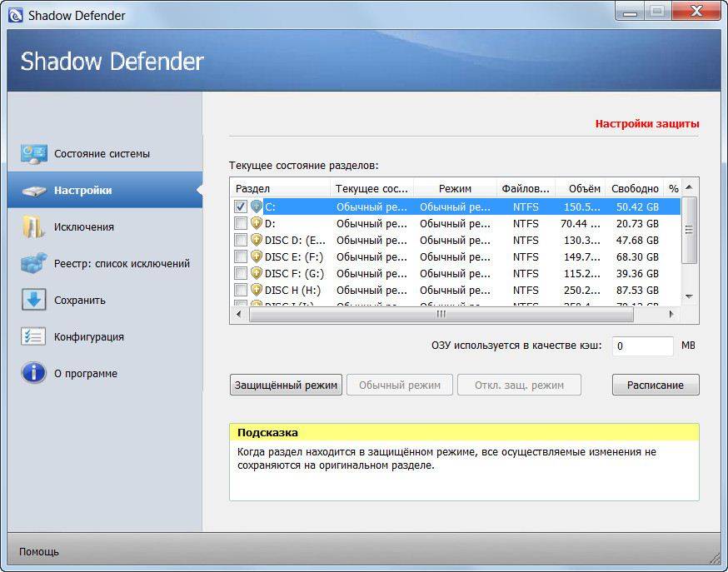Viewport: 728px width, 572px height.
Task: Click the 47.68 GB free space cell
Action: pos(637,241)
